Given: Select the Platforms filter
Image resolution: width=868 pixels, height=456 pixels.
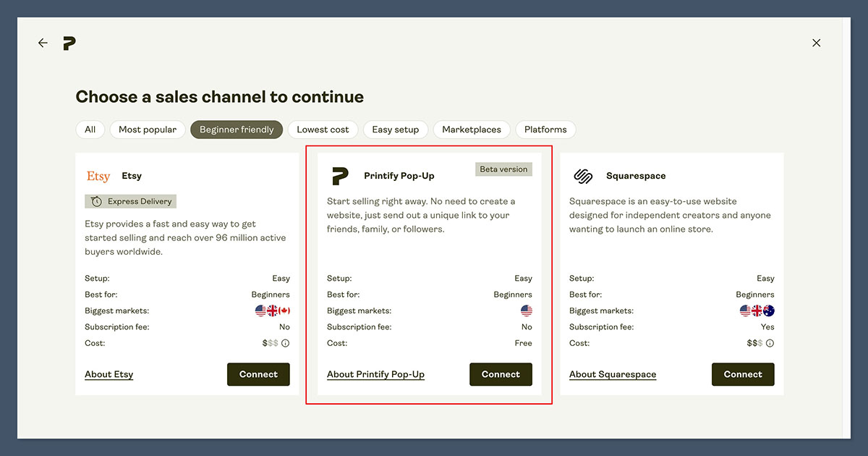Looking at the screenshot, I should [545, 130].
